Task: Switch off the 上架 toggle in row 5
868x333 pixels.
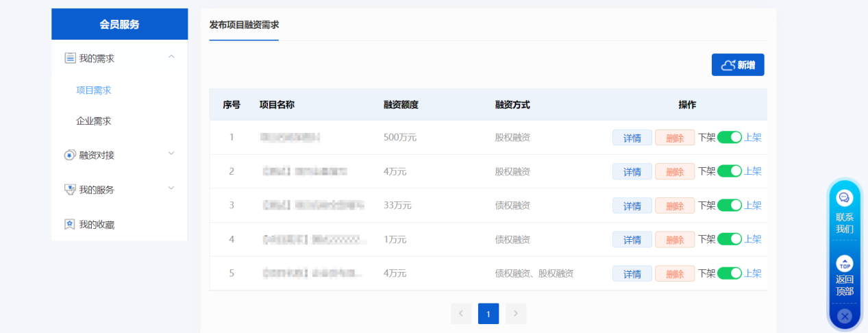Action: (x=730, y=273)
